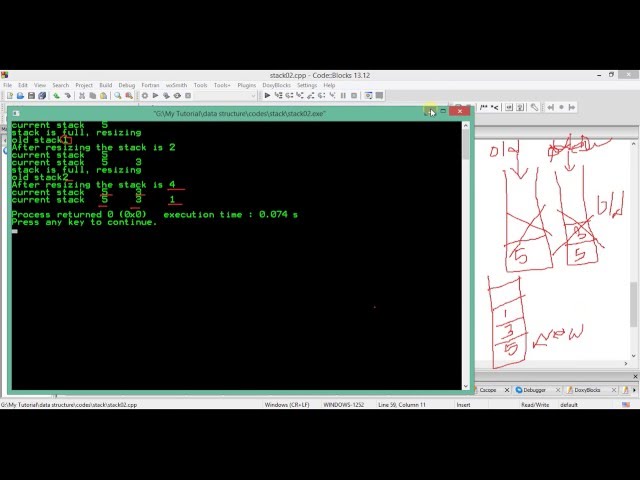This screenshot has height=480, width=640.
Task: Open the Tools menu
Action: point(200,85)
